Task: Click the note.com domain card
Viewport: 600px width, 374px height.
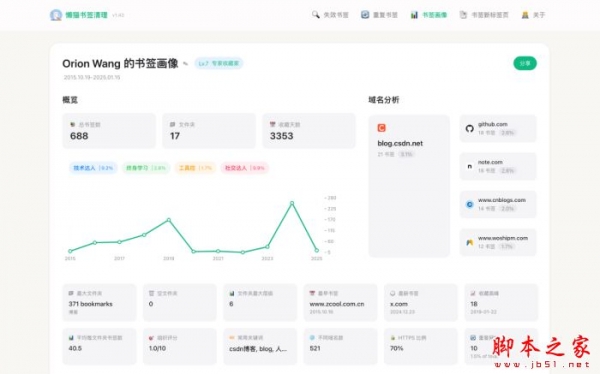Action: (498, 167)
